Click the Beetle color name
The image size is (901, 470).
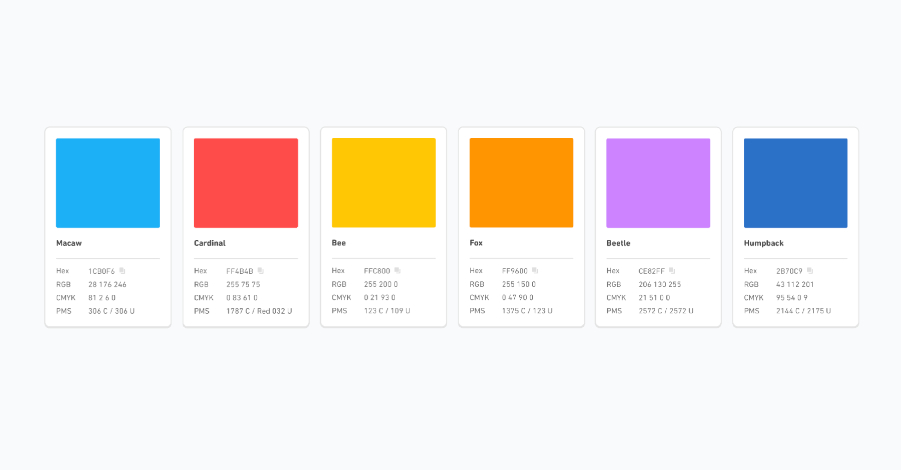click(x=618, y=243)
